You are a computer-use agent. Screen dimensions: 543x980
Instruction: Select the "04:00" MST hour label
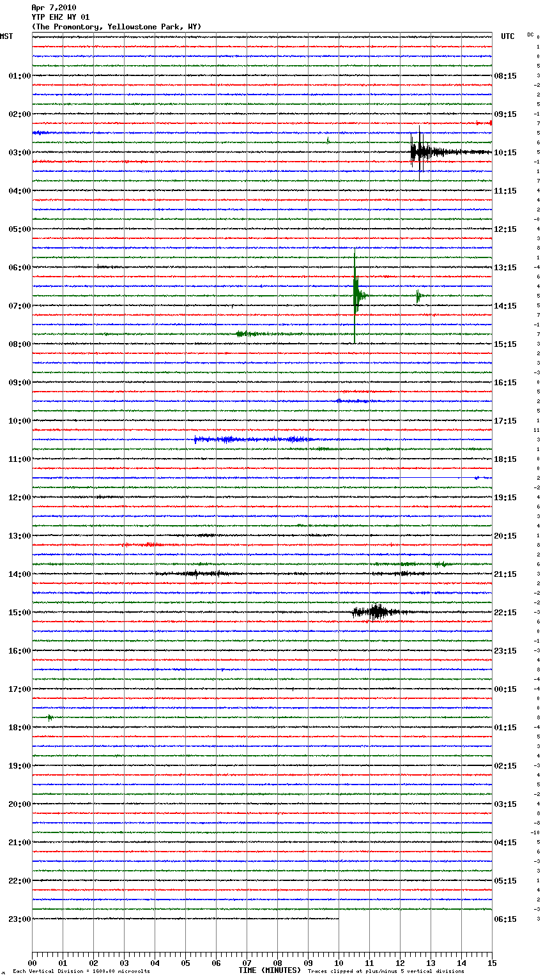coord(19,191)
